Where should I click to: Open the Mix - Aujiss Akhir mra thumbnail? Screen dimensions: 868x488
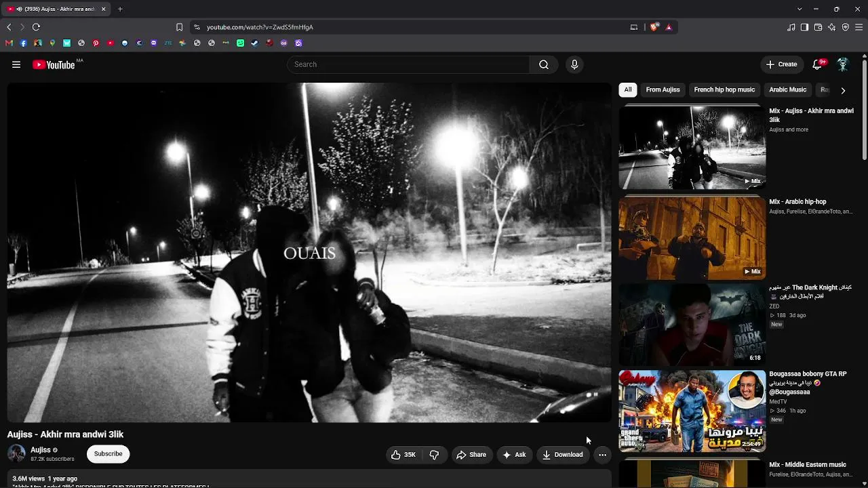[x=692, y=147]
